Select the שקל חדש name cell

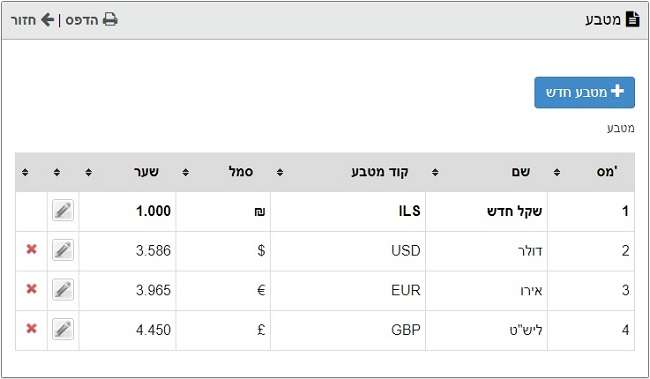[486, 211]
